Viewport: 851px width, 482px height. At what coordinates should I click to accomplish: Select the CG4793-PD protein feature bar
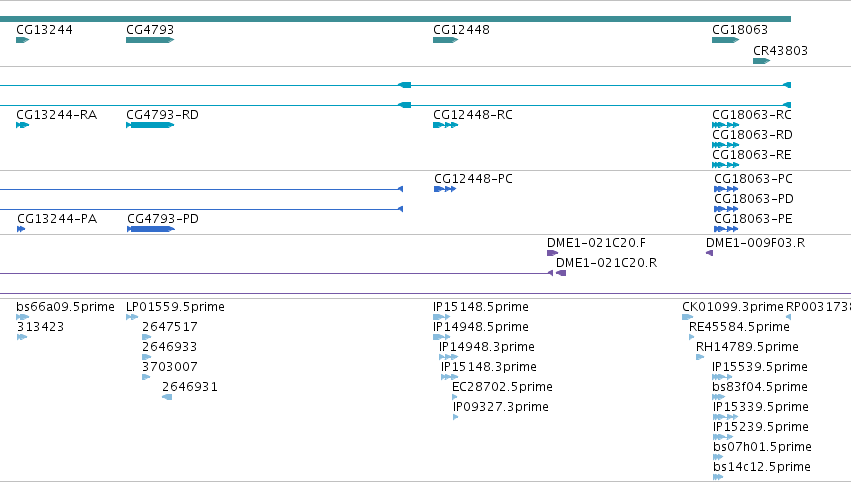151,229
